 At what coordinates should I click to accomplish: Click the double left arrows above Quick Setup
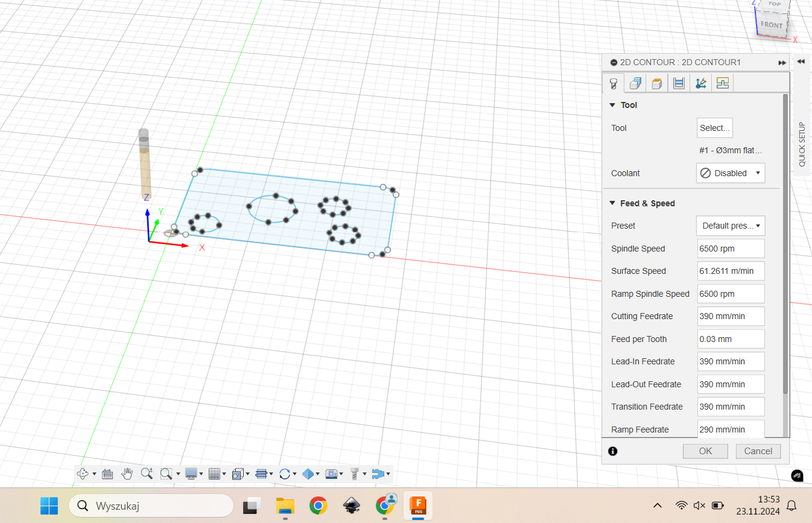pos(801,61)
